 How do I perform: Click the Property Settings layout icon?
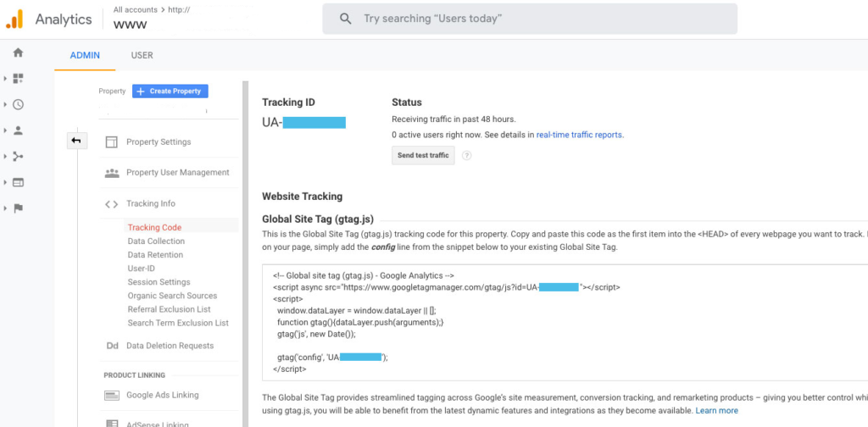112,142
